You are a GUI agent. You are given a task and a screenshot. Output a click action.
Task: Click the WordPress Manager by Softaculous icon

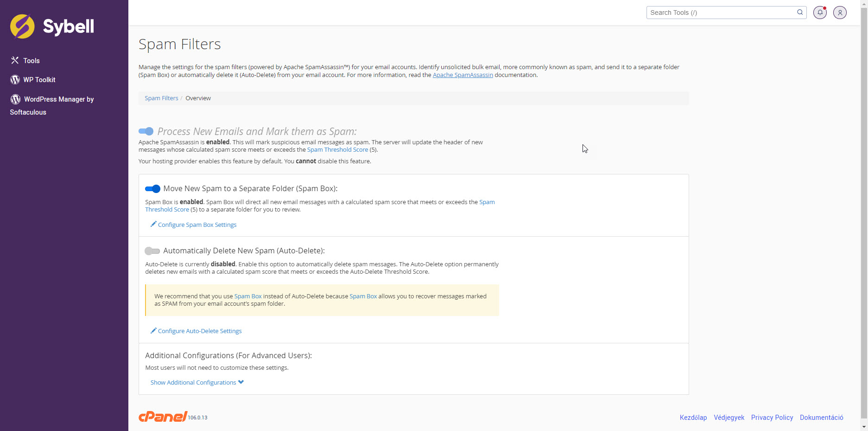click(15, 99)
